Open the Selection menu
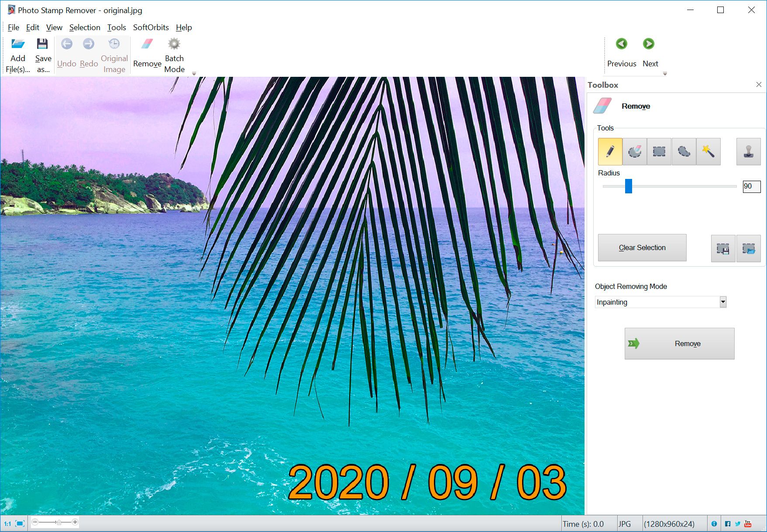The width and height of the screenshot is (767, 532). (x=85, y=27)
